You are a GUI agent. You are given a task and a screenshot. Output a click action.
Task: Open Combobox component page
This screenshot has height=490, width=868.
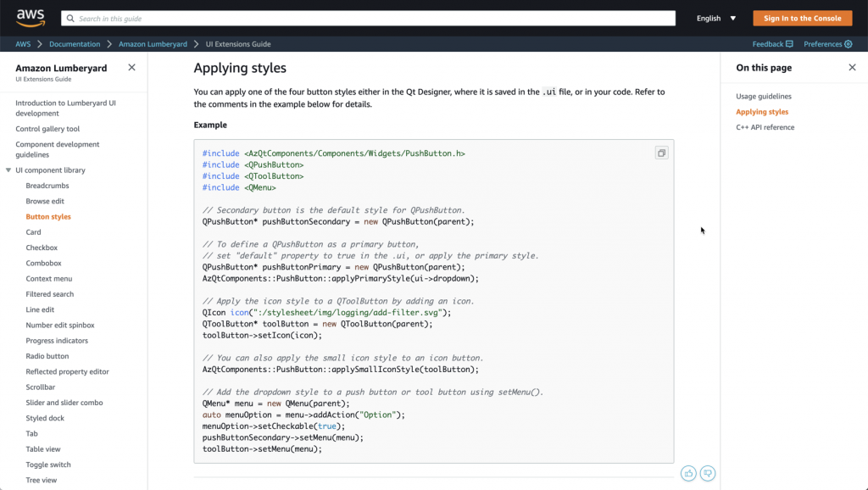coord(43,263)
